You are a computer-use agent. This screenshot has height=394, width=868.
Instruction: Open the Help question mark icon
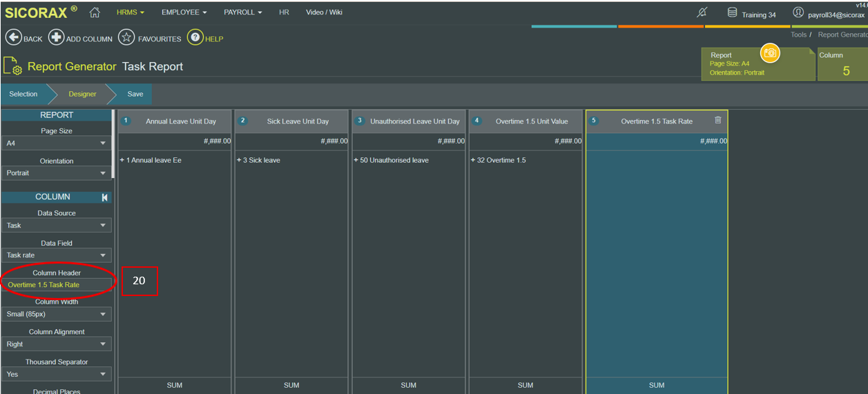click(195, 37)
